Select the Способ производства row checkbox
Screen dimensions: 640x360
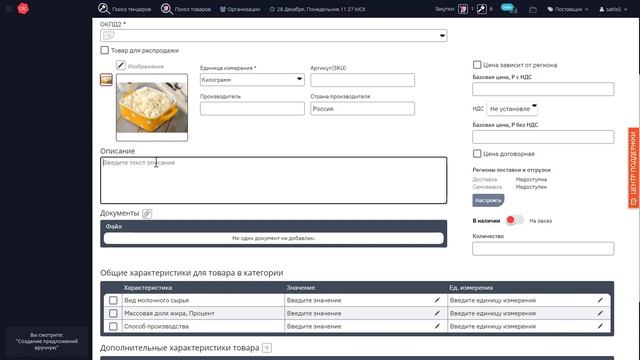113,327
